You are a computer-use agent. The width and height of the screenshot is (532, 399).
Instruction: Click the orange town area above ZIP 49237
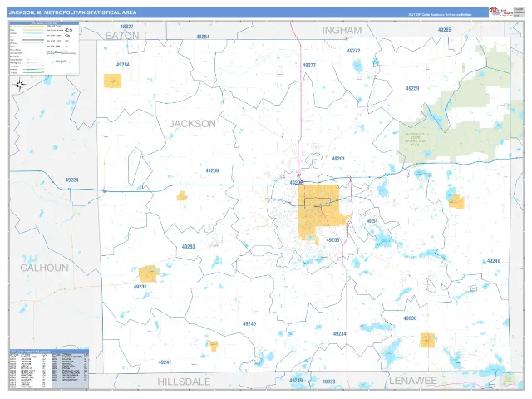pyautogui.click(x=148, y=273)
